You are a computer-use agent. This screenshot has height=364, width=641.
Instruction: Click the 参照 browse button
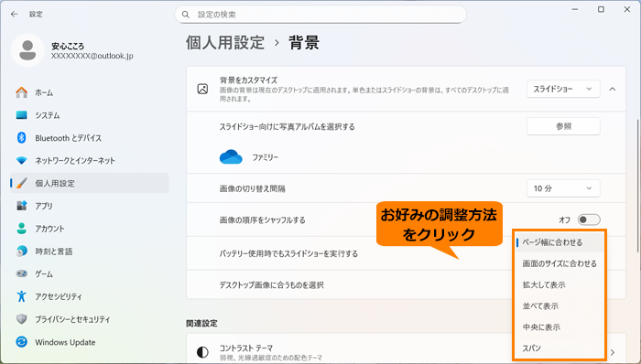[x=563, y=126]
